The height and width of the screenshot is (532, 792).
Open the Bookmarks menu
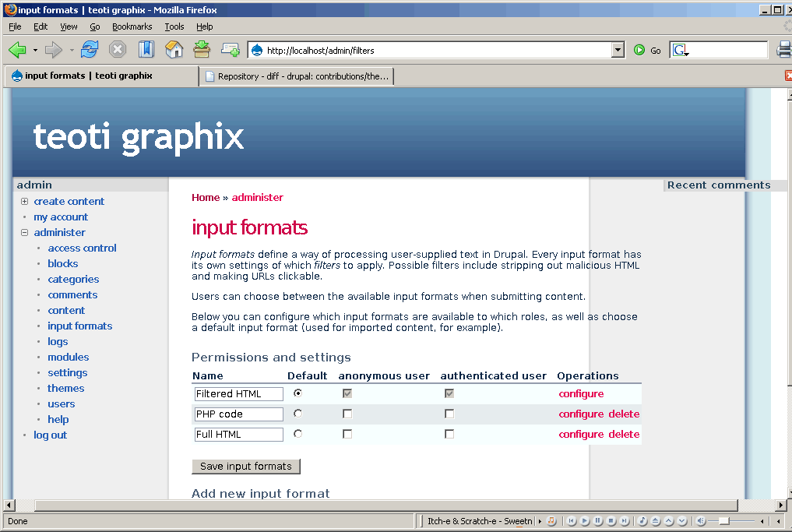pos(132,26)
